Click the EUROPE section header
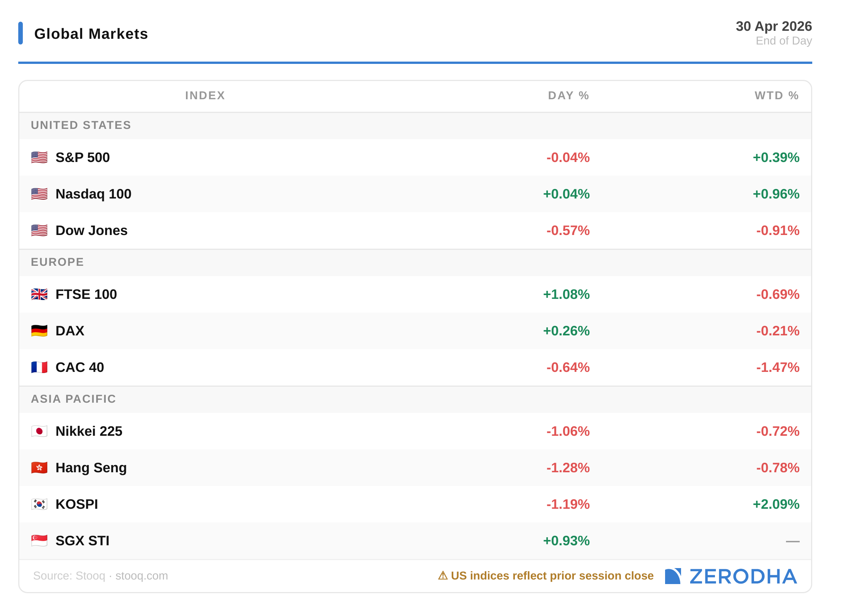The image size is (867, 616). [x=57, y=262]
